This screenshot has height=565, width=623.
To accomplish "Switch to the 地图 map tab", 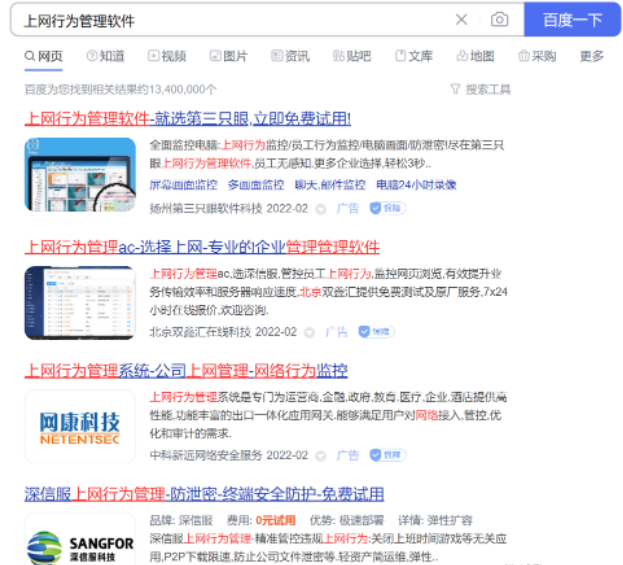I will [475, 56].
